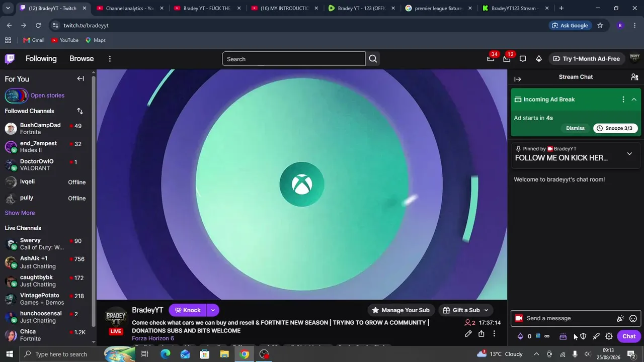Collapse the Stream Chat panel
This screenshot has width=644, height=362.
tap(518, 79)
